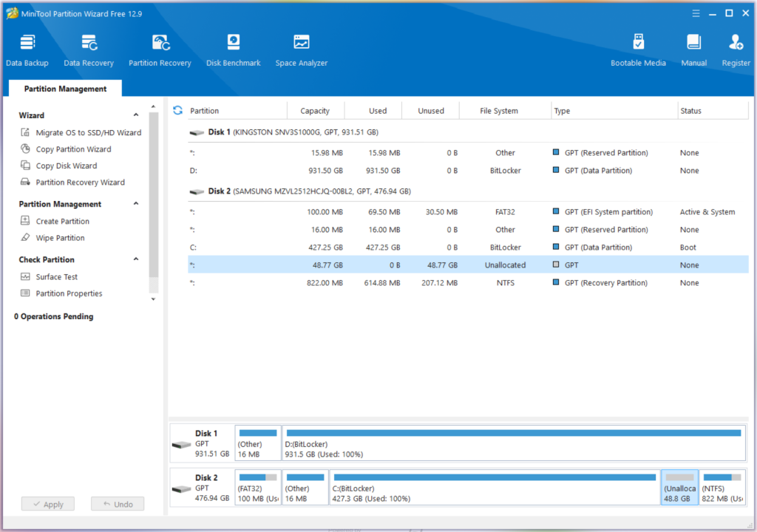Click the sidebar scroll up arrow
The height and width of the screenshot is (532, 757).
pyautogui.click(x=154, y=106)
